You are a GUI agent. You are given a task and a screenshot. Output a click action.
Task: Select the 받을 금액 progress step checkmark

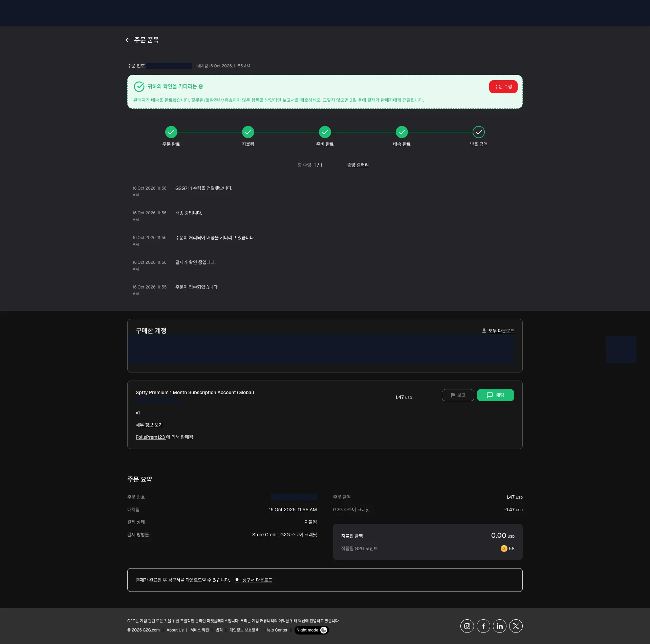click(479, 132)
